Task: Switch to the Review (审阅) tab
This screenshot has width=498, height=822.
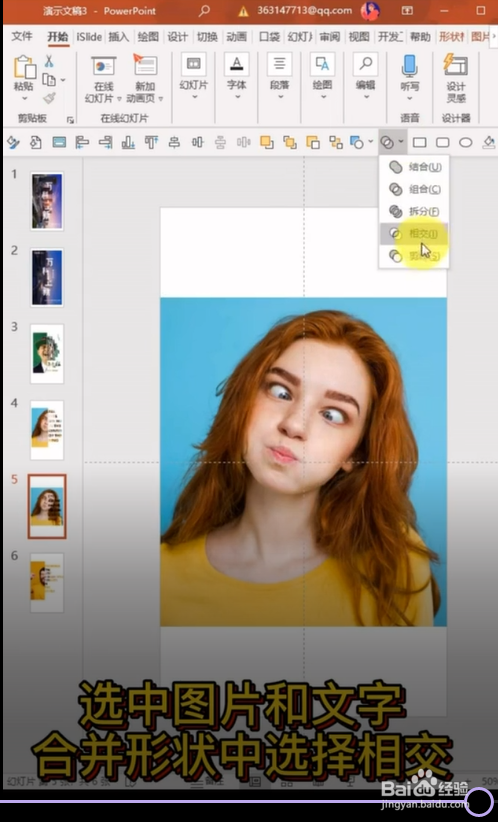Action: (x=330, y=37)
